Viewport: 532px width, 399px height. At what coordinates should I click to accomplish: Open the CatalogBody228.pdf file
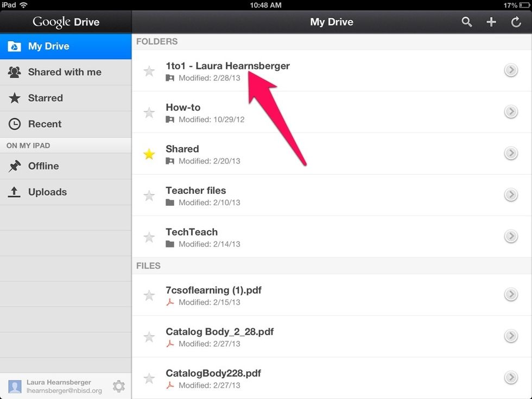click(x=213, y=373)
